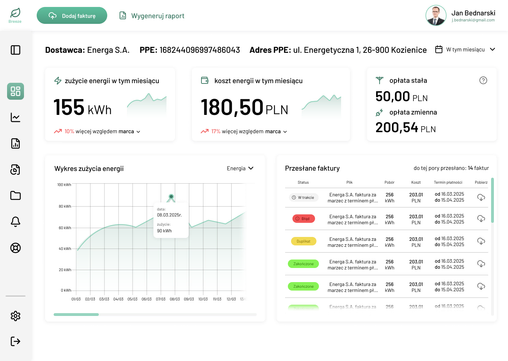Click the cloud upload icon on Dodaj fakturę

click(x=52, y=16)
